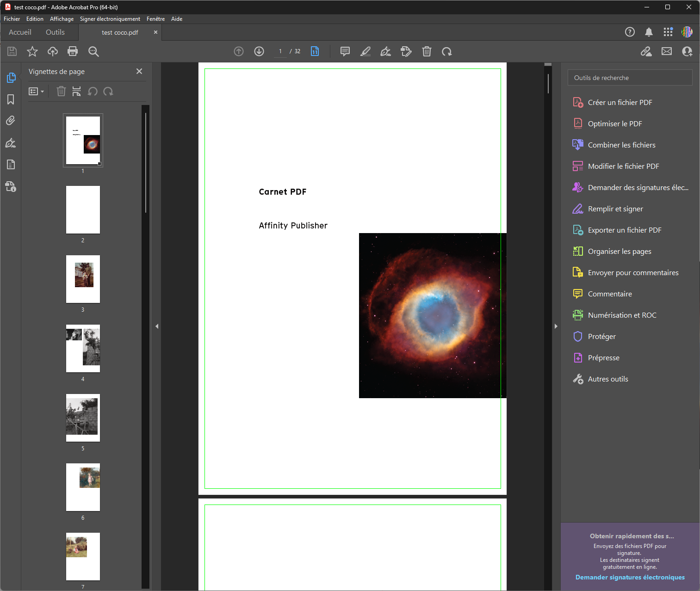This screenshot has height=591, width=700.
Task: Open the sticky note comment tool
Action: click(345, 51)
